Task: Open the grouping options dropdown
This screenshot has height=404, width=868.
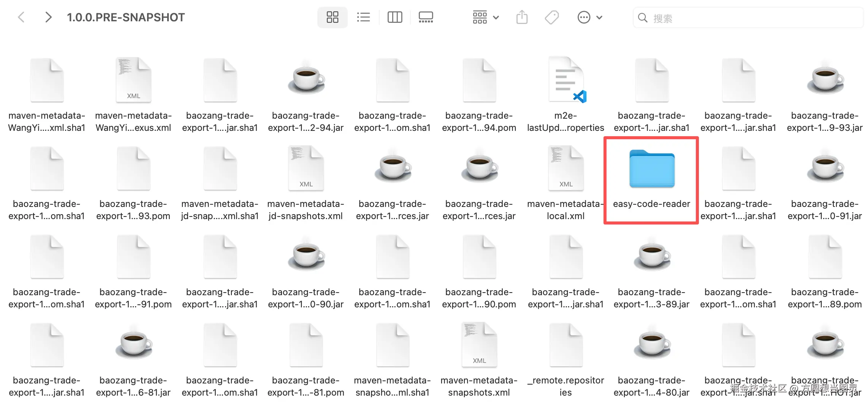Action: (x=485, y=17)
